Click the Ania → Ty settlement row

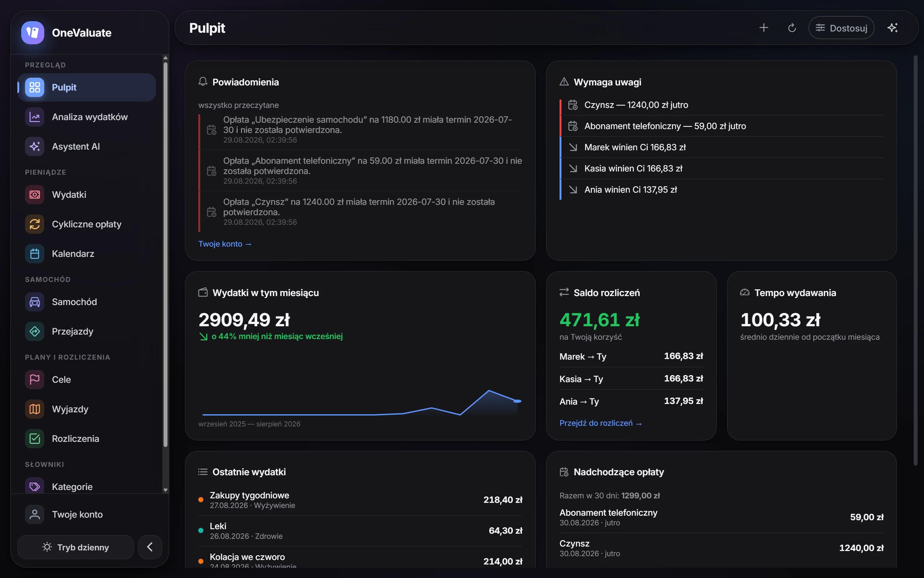click(x=631, y=401)
